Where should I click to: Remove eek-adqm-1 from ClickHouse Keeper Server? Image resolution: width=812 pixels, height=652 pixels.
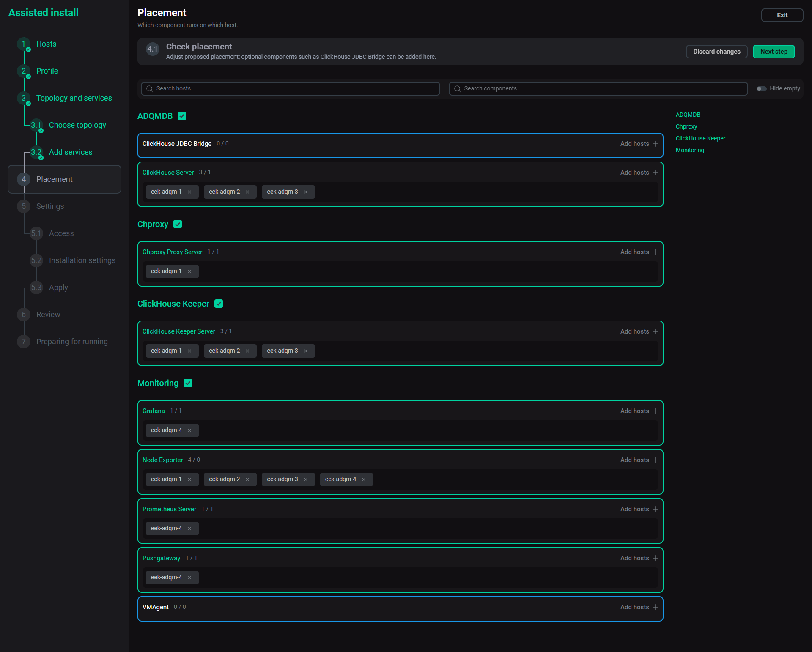(x=189, y=351)
